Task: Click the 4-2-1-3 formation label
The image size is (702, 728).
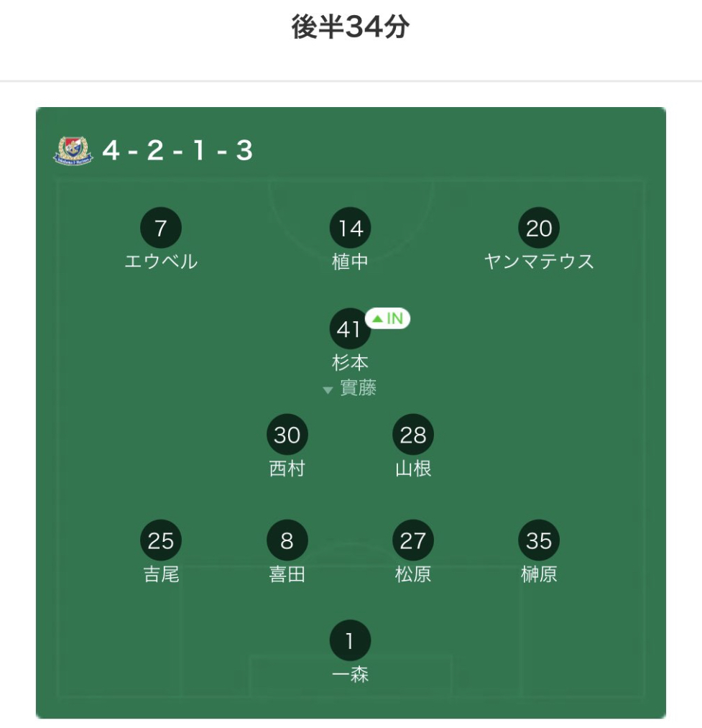Action: 177,150
